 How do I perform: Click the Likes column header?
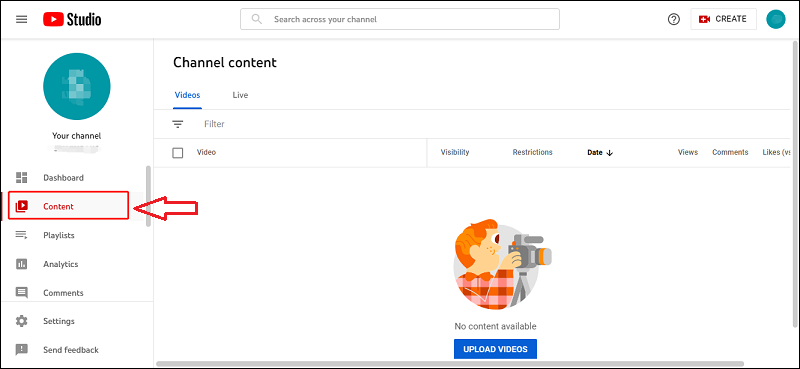(x=777, y=152)
